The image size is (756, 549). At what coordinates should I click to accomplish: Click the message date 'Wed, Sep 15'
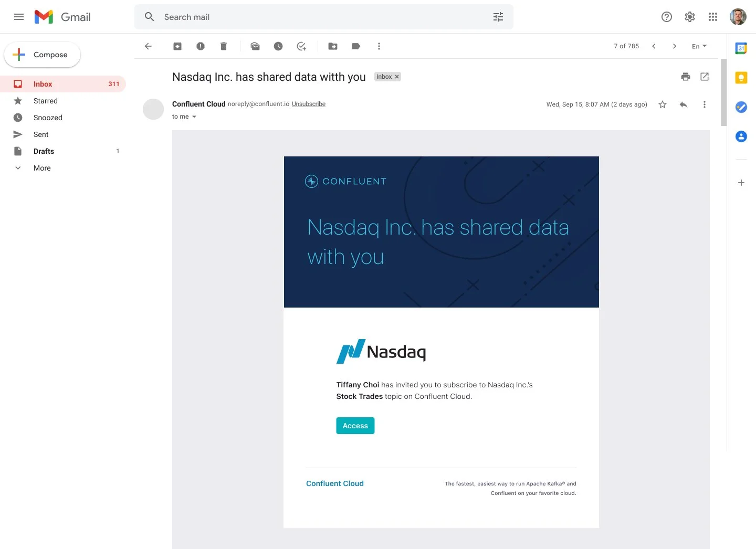[x=596, y=104]
